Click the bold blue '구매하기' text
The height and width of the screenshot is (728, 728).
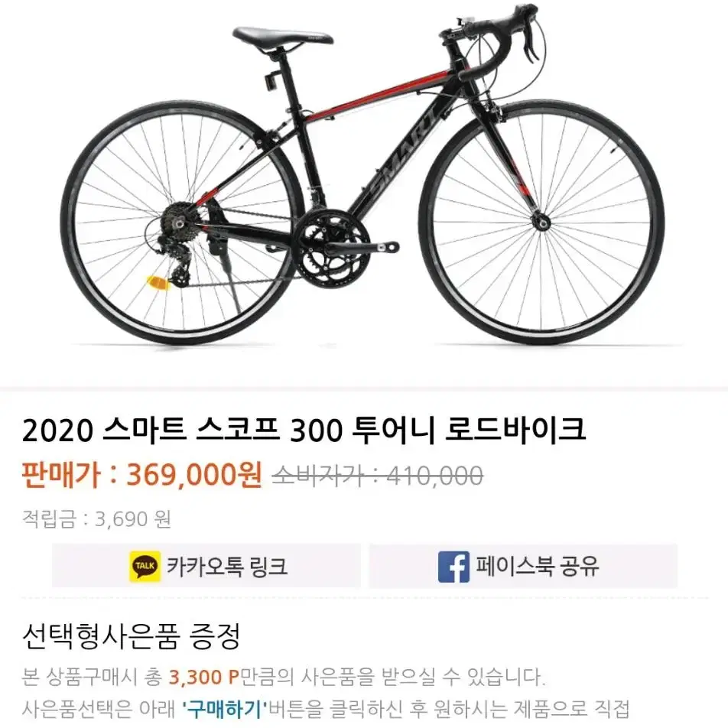click(x=224, y=709)
